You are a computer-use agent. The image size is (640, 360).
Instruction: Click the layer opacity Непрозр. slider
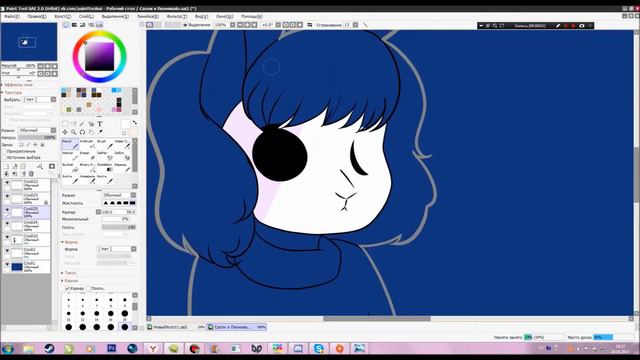click(x=37, y=138)
